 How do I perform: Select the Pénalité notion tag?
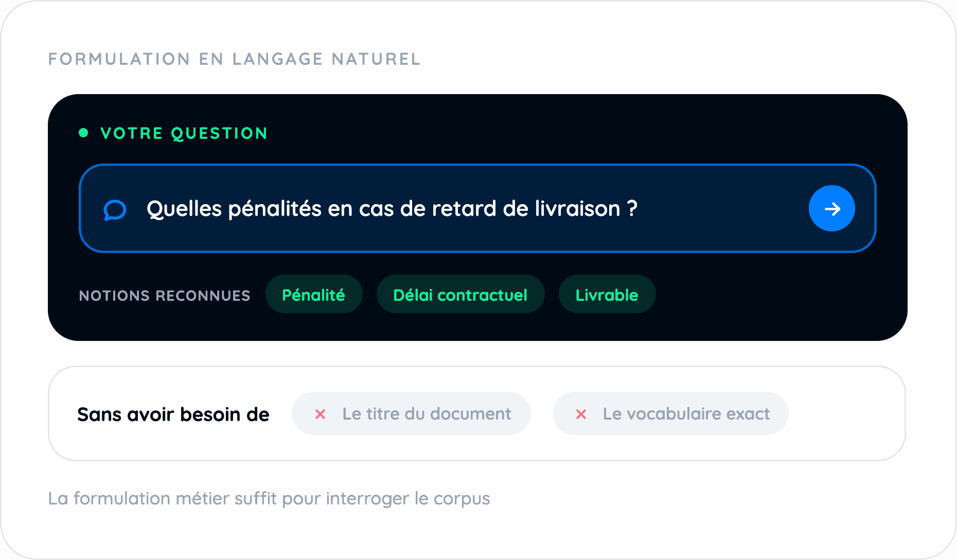tap(314, 294)
